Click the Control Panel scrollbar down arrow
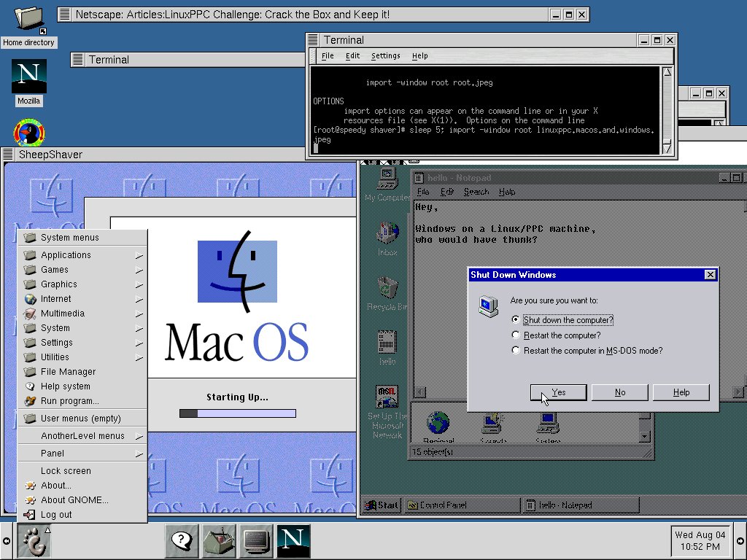Image resolution: width=747 pixels, height=560 pixels. point(644,436)
